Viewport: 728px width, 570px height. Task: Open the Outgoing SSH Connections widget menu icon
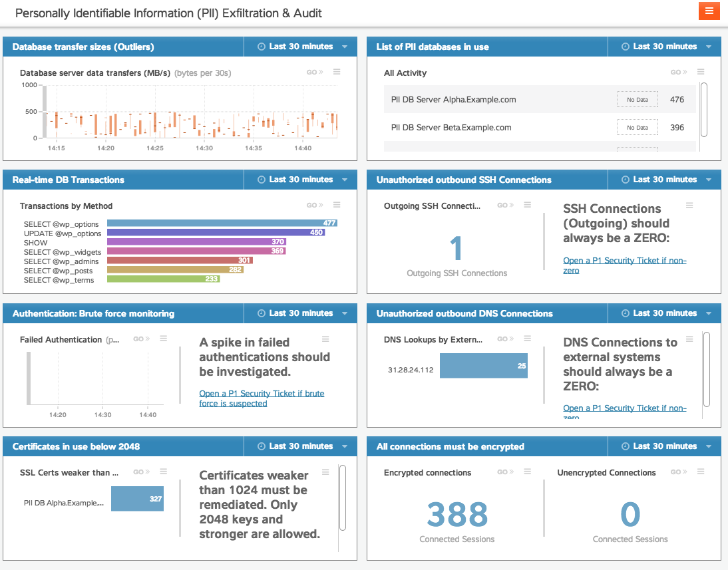pyautogui.click(x=527, y=206)
